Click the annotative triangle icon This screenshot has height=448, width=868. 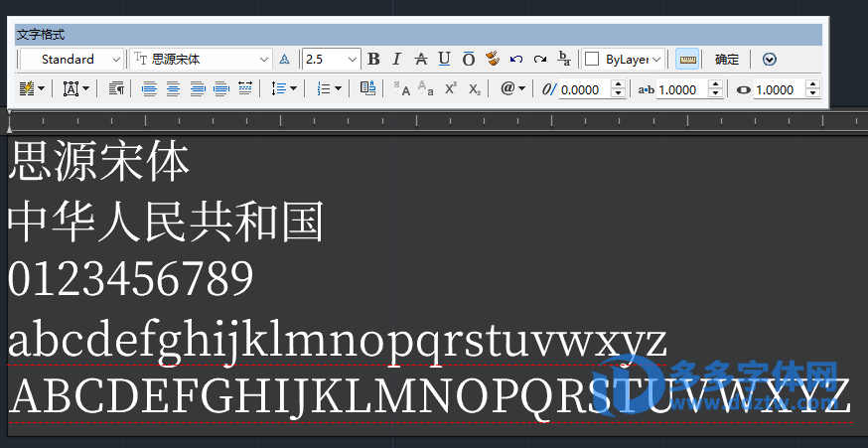(284, 60)
